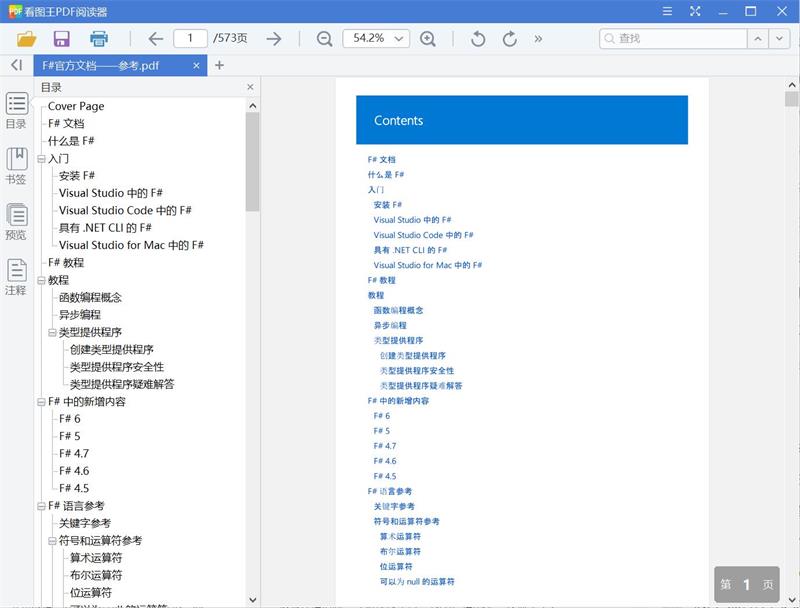The image size is (800, 608).
Task: Select Visual Studio Code 中的 F# outline entry
Action: click(125, 210)
